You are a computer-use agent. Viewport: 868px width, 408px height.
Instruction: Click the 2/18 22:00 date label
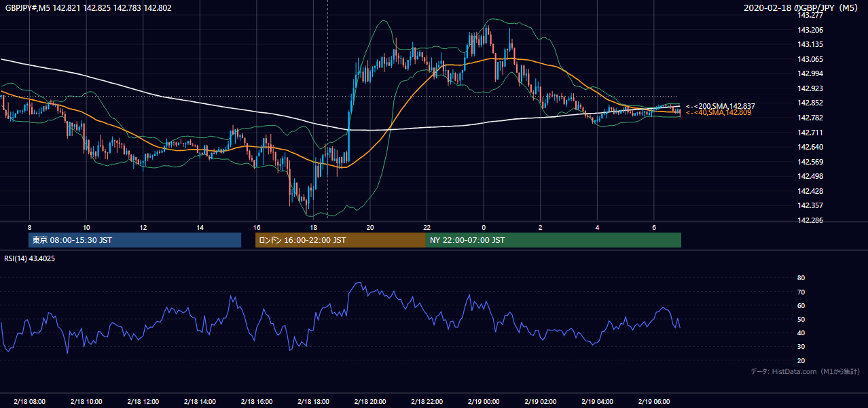pos(427,401)
